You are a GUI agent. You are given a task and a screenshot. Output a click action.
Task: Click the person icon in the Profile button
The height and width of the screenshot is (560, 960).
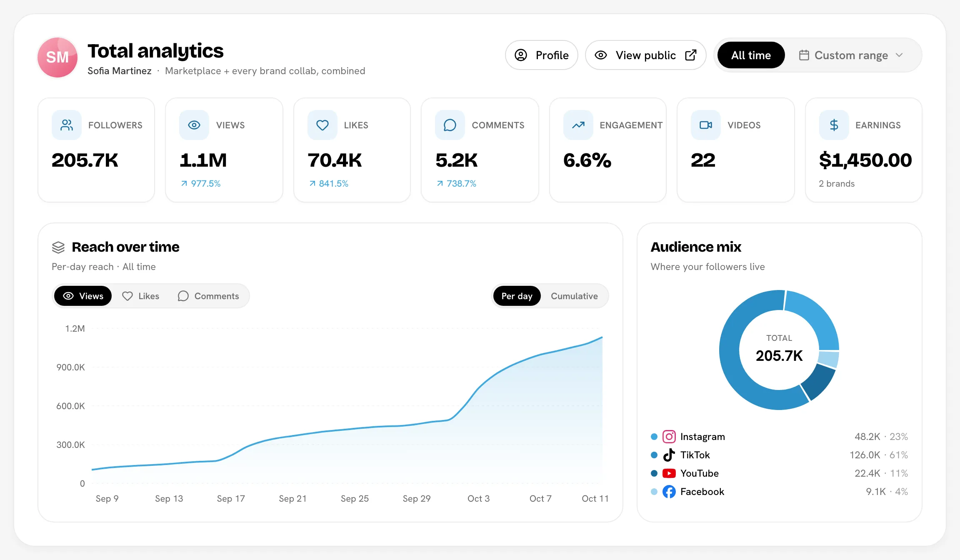pyautogui.click(x=521, y=55)
